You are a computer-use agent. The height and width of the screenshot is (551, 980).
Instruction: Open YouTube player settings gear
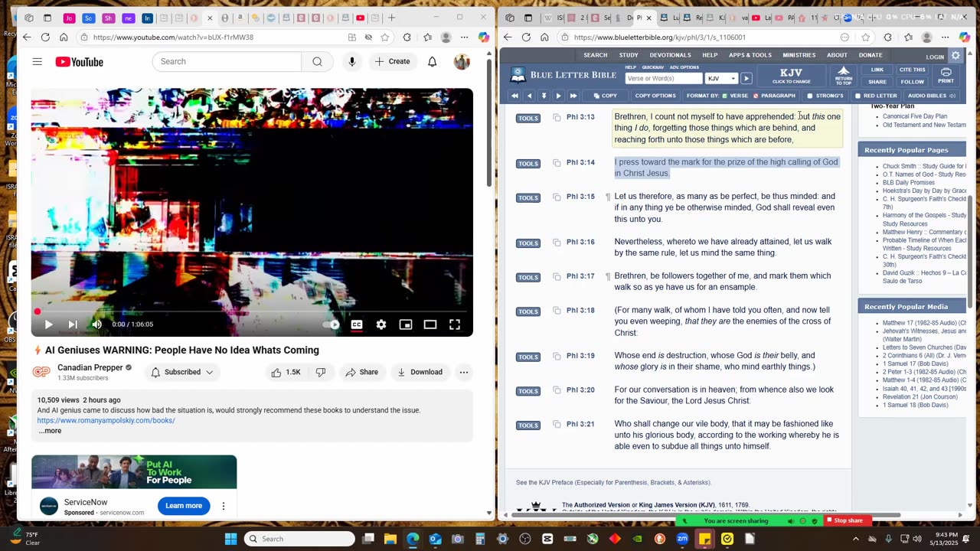381,324
